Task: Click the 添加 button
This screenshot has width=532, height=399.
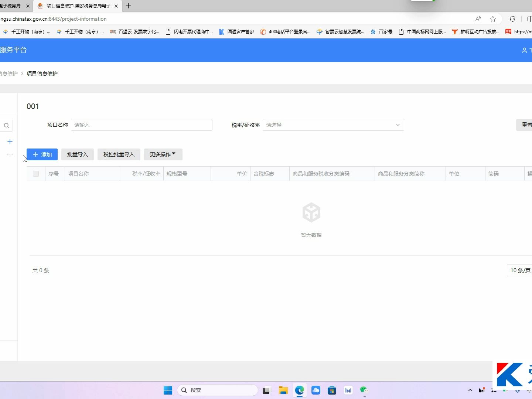Action: point(42,154)
